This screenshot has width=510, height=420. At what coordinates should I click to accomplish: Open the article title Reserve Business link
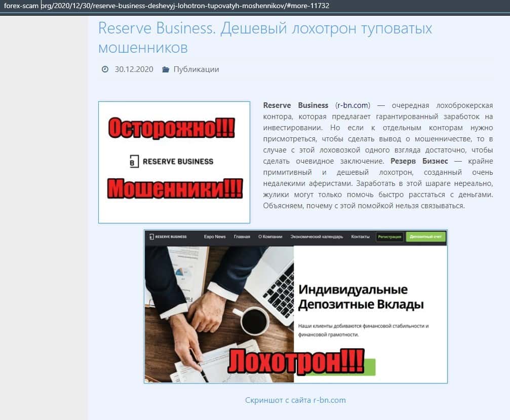(265, 37)
